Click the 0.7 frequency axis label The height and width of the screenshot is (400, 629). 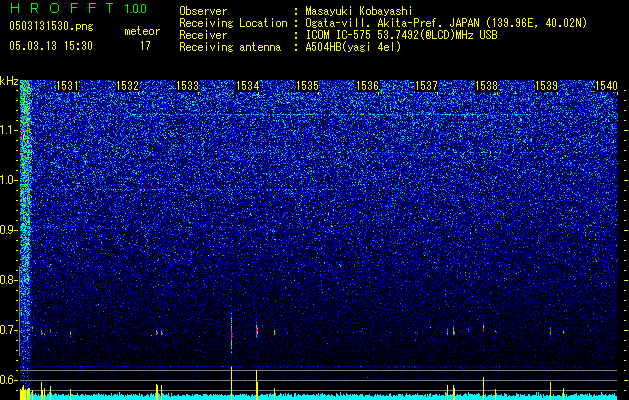8,330
